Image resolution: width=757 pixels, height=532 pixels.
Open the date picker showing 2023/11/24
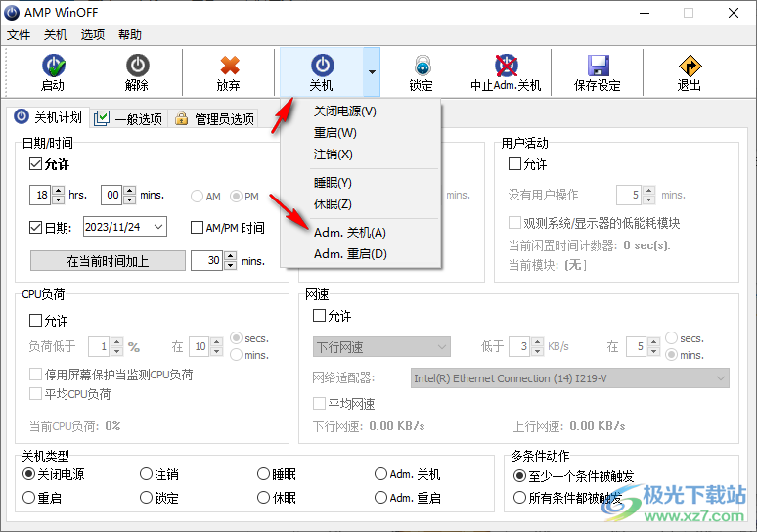pos(157,227)
